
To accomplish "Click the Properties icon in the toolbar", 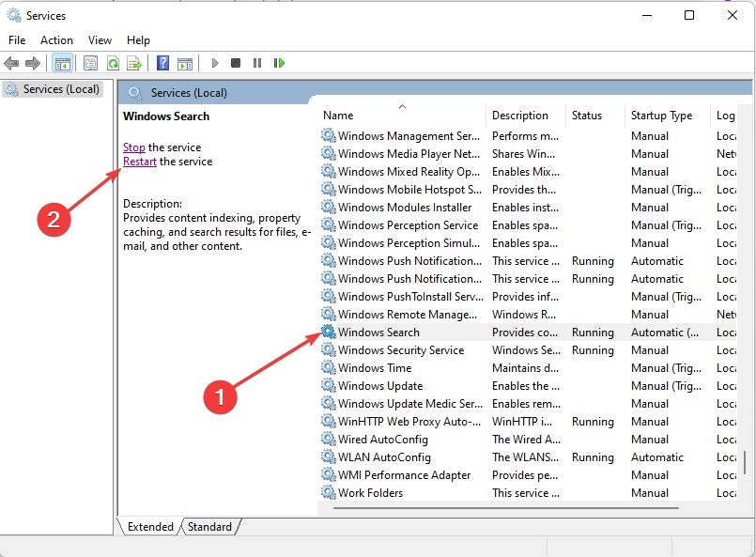I will pos(89,63).
